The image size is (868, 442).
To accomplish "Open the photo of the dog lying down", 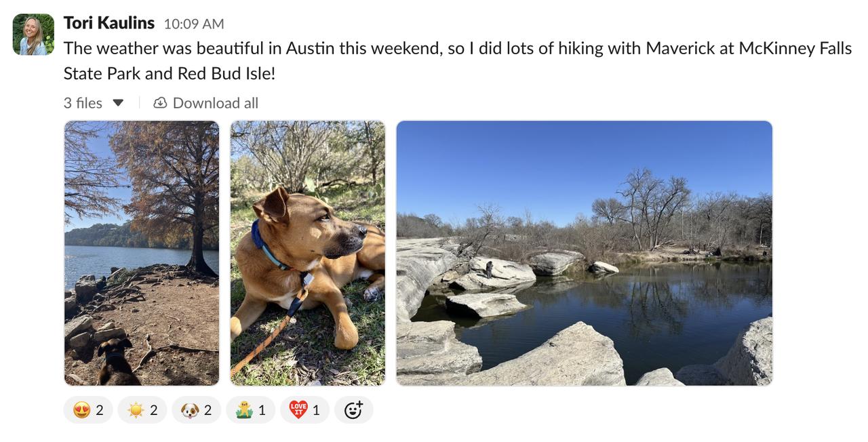I will [x=308, y=253].
